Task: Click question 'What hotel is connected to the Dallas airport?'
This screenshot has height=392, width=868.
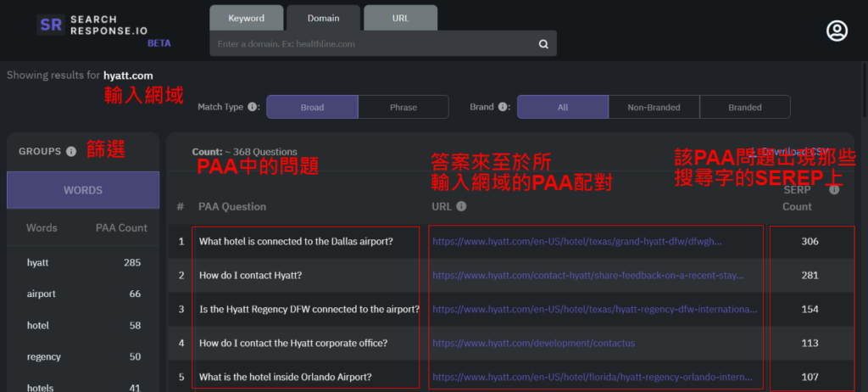Action: tap(296, 242)
